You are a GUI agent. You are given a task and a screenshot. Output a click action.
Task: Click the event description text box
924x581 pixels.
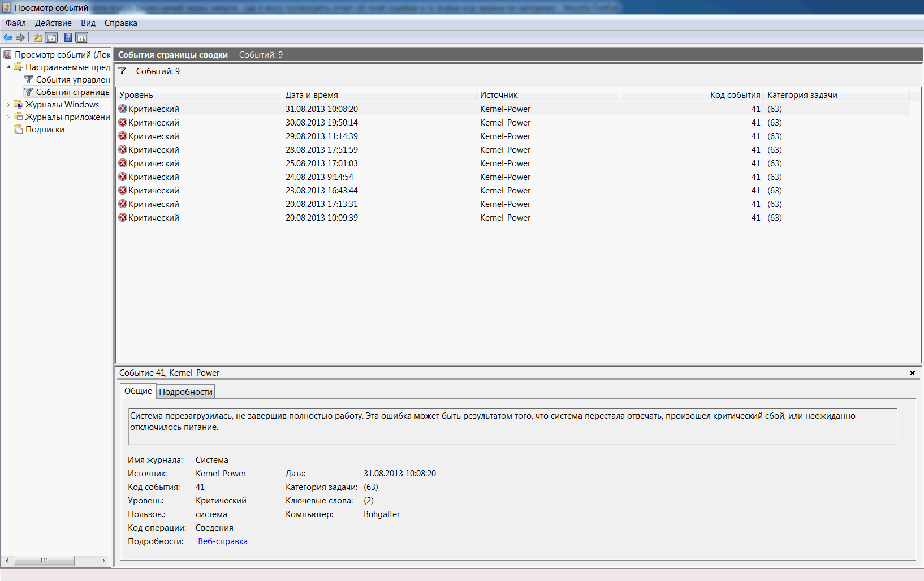[513, 426]
